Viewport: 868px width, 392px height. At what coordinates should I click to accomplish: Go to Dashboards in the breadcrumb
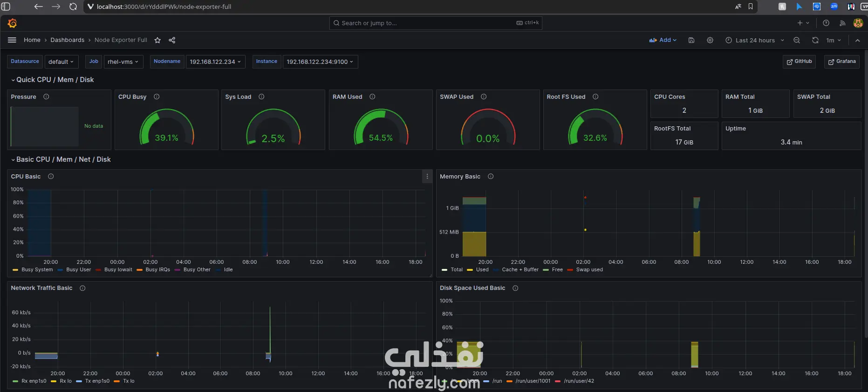tap(68, 40)
